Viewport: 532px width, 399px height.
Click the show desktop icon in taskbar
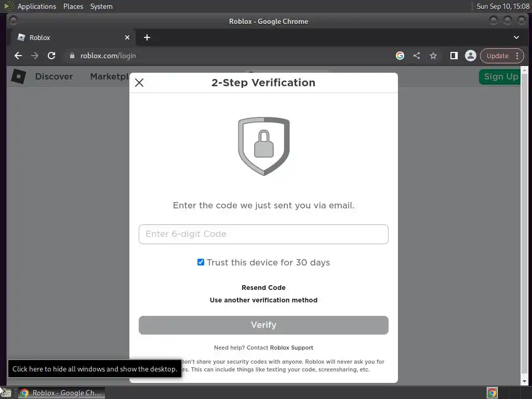[x=6, y=393]
